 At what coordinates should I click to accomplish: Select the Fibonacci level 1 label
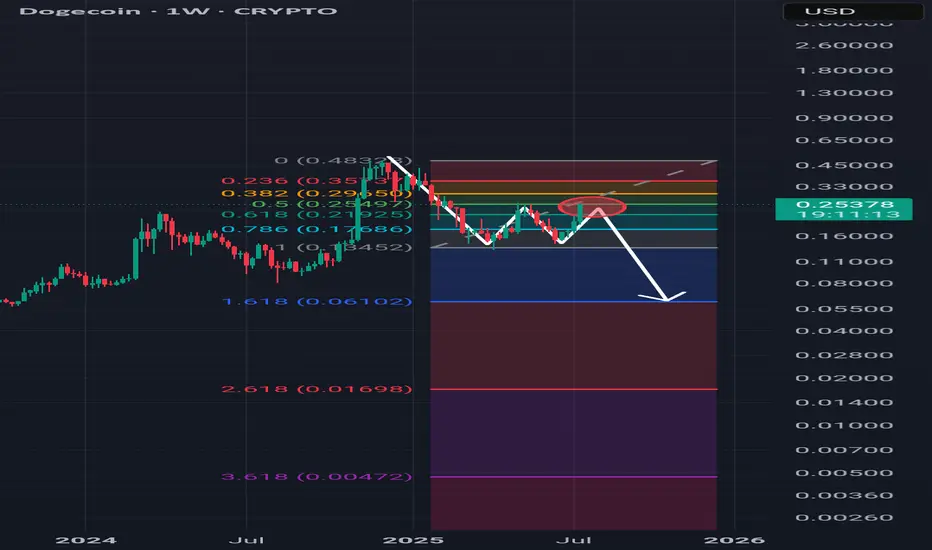coord(343,247)
